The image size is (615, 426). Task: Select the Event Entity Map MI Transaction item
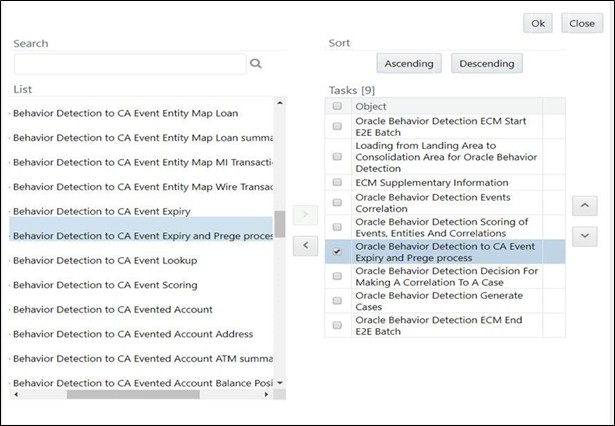[x=143, y=162]
